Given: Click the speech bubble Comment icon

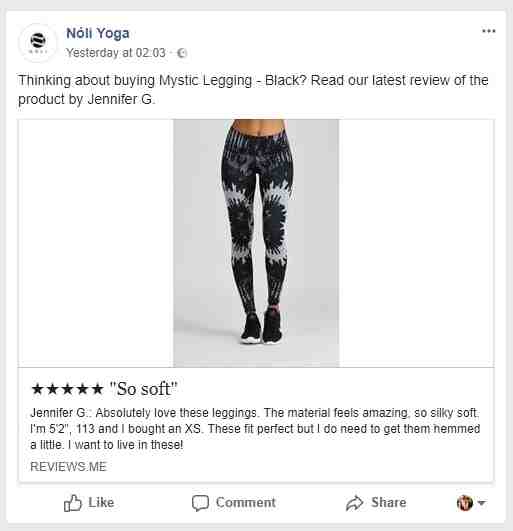Looking at the screenshot, I should tap(200, 503).
